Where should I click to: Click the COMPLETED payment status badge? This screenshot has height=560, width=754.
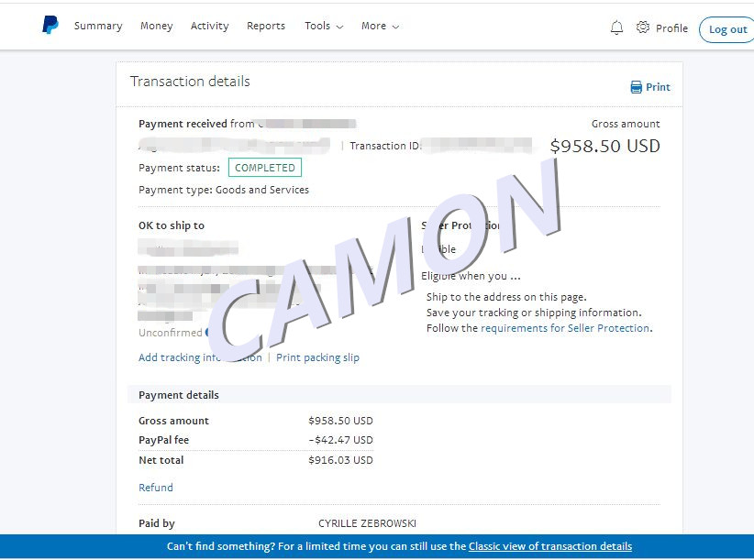pos(265,168)
